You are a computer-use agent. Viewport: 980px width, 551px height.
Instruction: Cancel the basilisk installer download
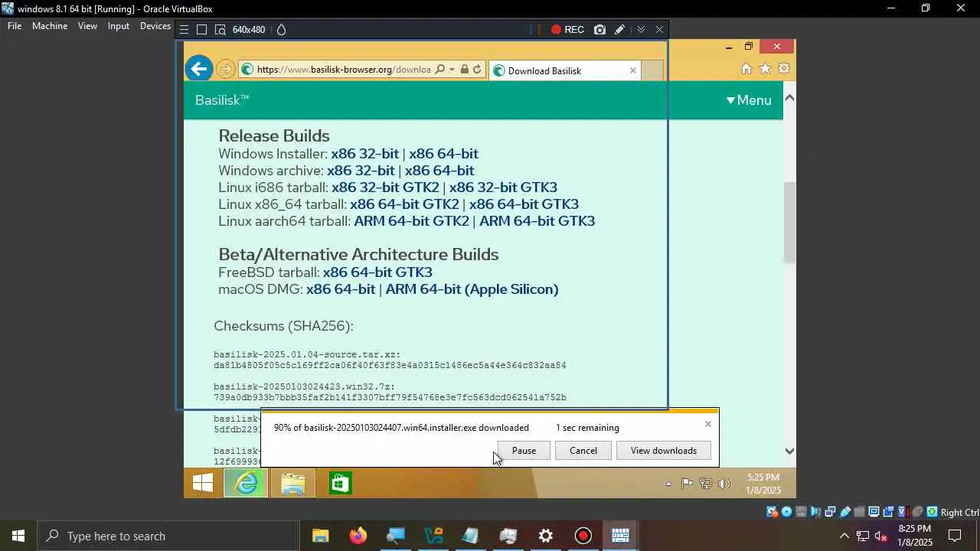(x=583, y=451)
